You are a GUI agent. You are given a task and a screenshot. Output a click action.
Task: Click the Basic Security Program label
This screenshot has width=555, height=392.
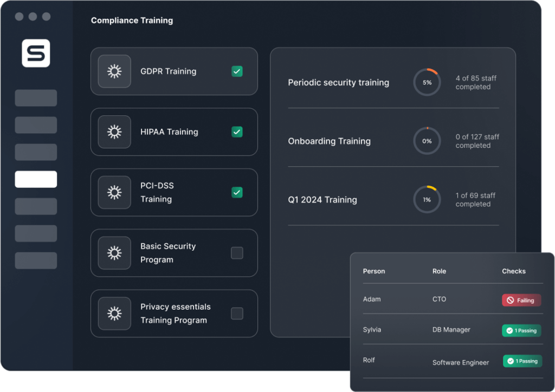168,253
